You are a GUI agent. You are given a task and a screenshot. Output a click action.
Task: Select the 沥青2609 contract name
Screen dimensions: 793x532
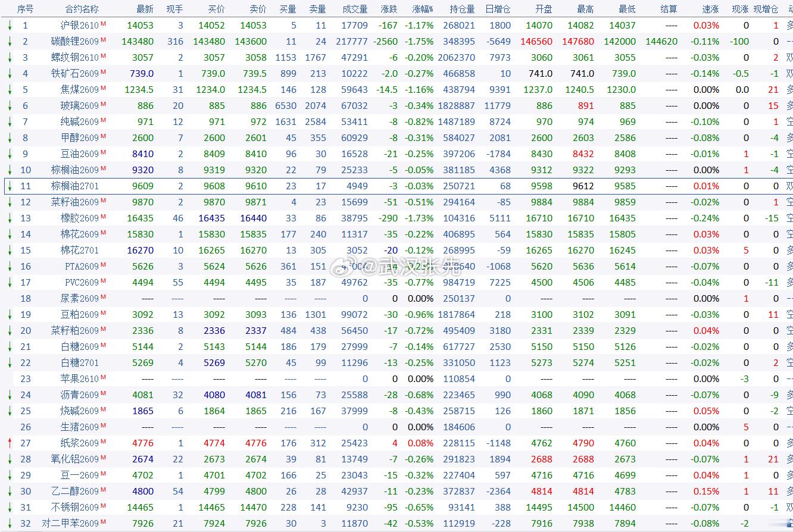(79, 395)
